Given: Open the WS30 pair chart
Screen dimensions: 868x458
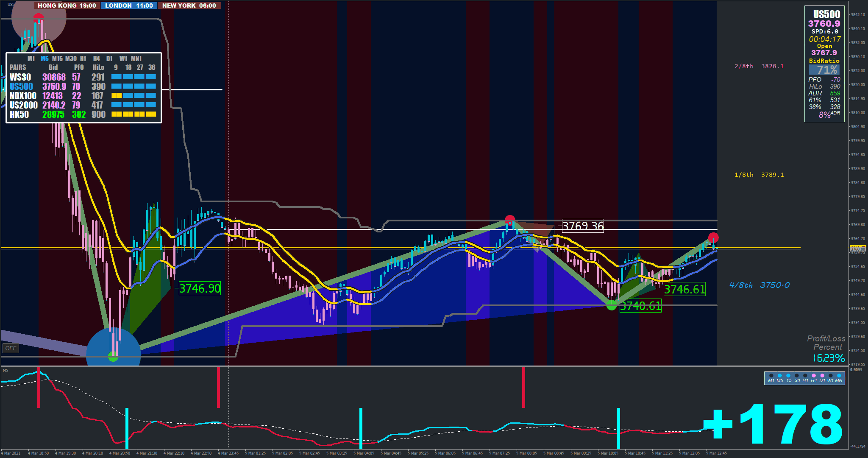Looking at the screenshot, I should 20,77.
